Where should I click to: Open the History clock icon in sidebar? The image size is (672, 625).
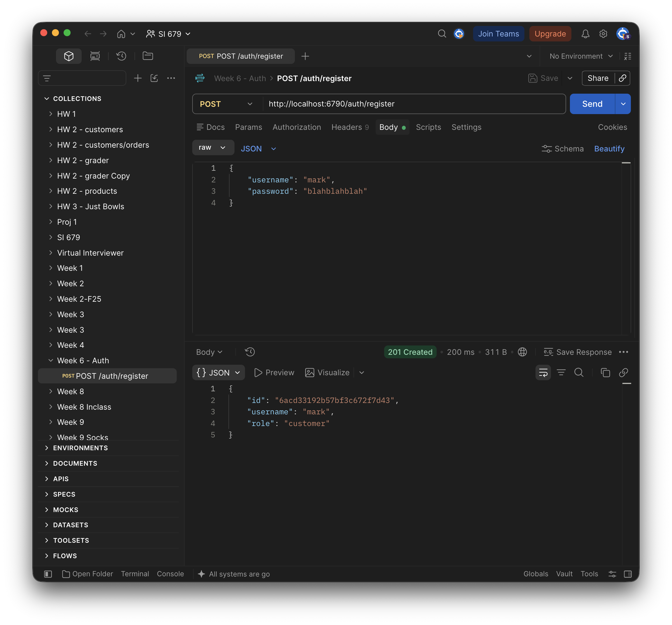click(121, 56)
